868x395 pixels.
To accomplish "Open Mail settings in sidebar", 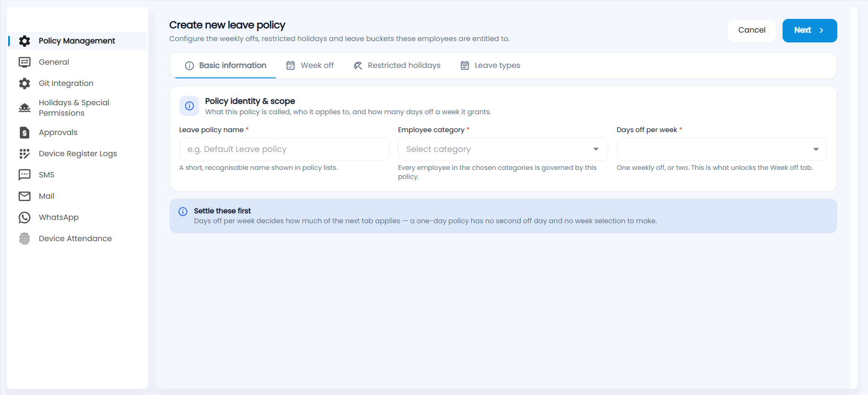I will coord(77,196).
